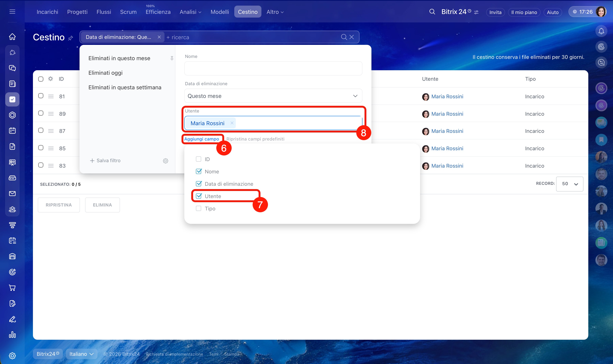Screen dimensions: 613x364
Task: Expand the Questo mese date dropdown
Action: pos(273,96)
